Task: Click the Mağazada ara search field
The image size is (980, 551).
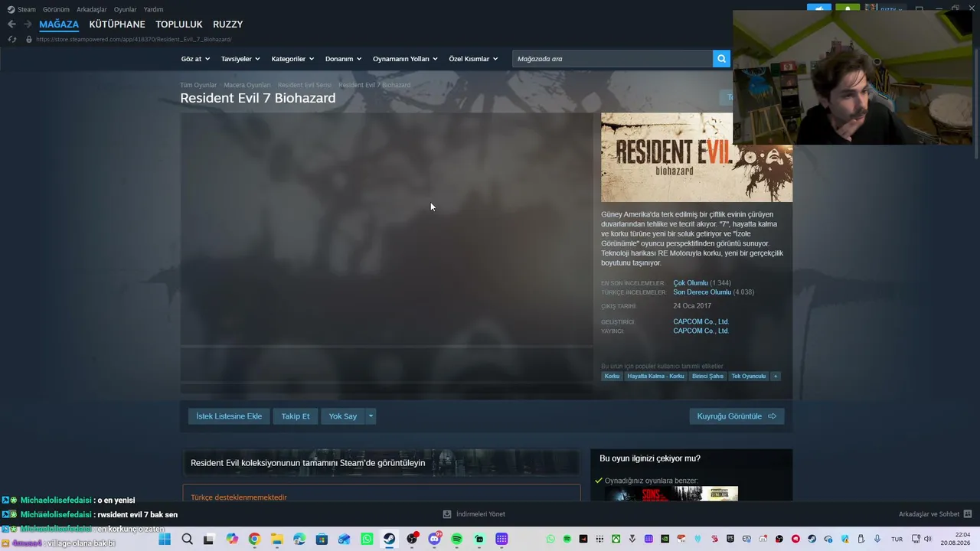Action: click(x=612, y=59)
